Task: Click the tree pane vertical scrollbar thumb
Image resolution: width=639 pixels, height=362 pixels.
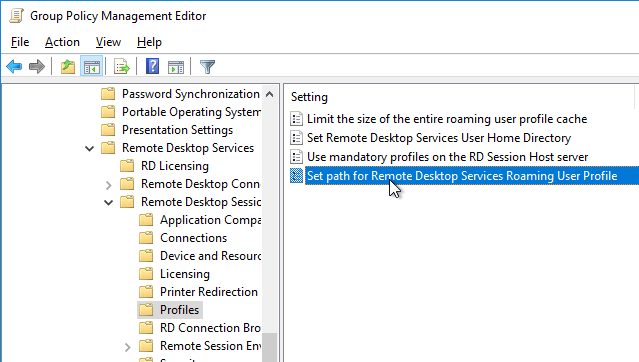Action: (269, 347)
